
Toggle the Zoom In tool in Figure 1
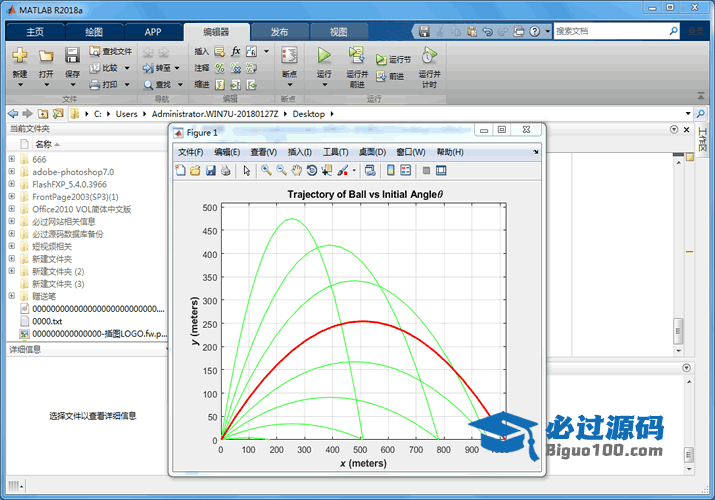coord(266,170)
